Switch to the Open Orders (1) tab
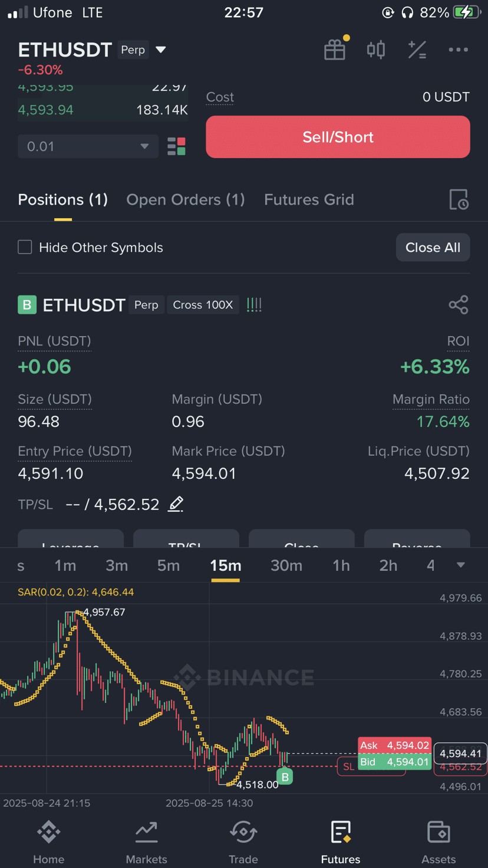The height and width of the screenshot is (868, 488). (186, 199)
